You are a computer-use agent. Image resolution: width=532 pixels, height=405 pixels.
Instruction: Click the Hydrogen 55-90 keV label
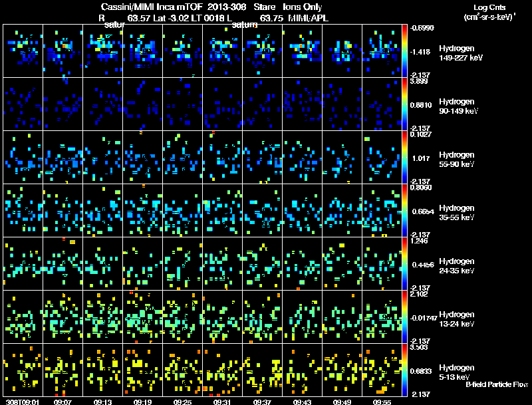click(457, 160)
